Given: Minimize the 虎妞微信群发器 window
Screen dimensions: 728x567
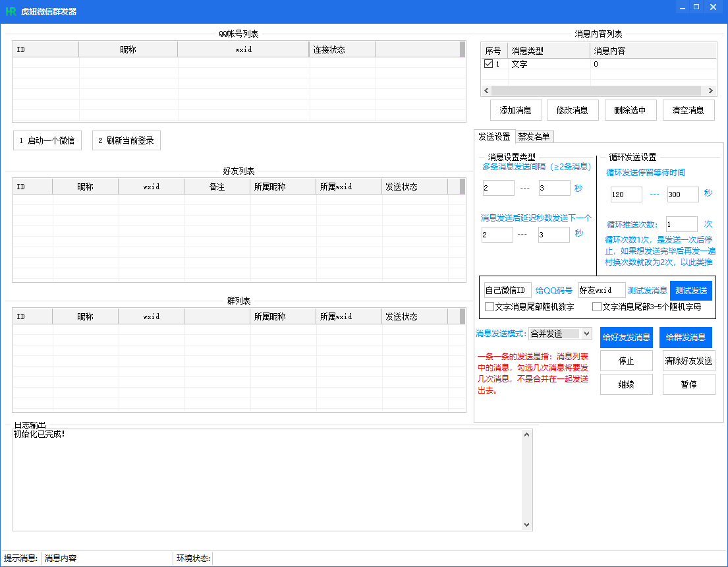Looking at the screenshot, I should pos(682,7).
